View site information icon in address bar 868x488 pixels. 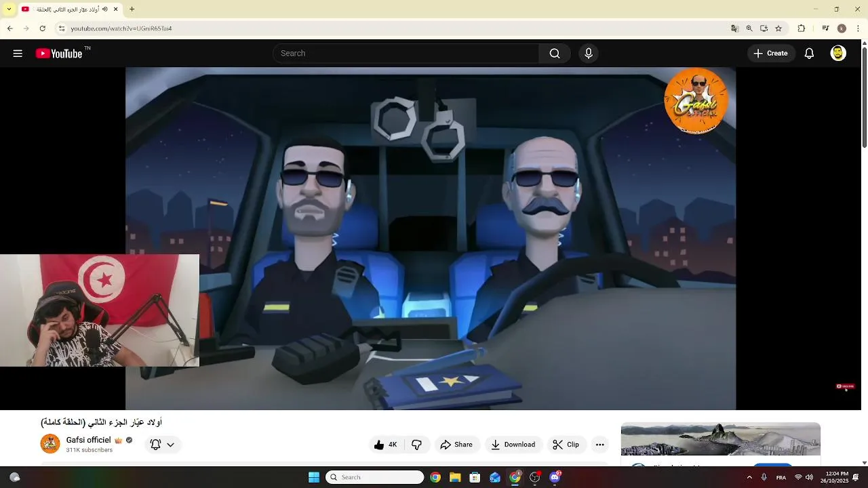(x=61, y=28)
